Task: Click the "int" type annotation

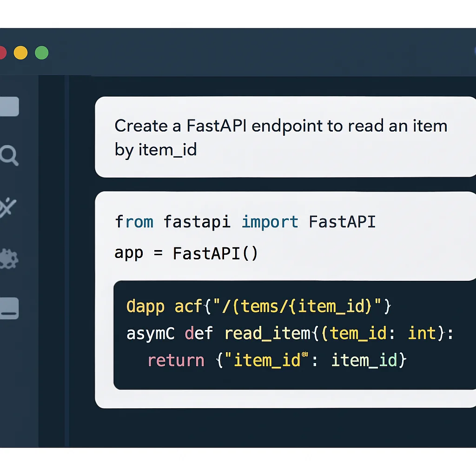Action: click(x=422, y=333)
